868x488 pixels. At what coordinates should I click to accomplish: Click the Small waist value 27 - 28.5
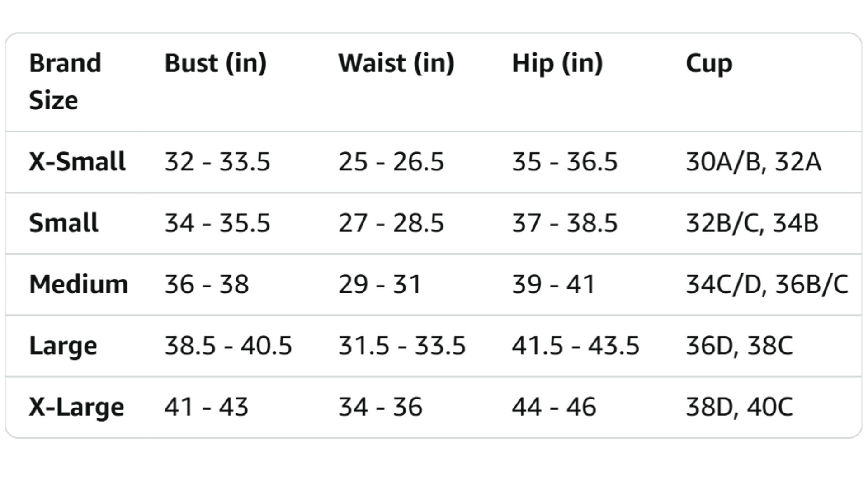391,223
